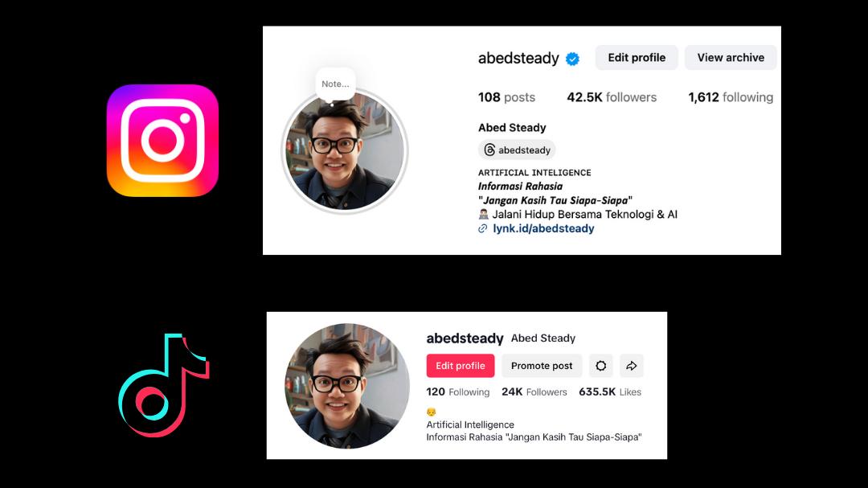Open the 42.5K followers list

click(612, 97)
